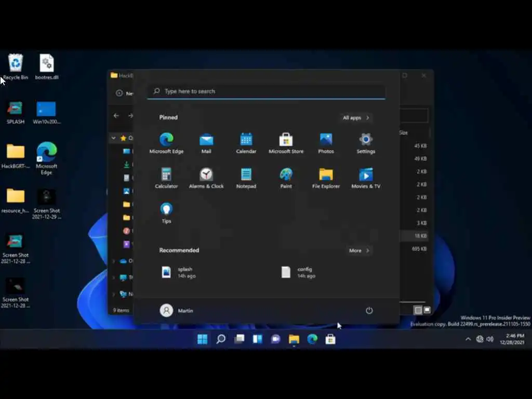
Task: Select Microsoft Edge desktop shortcut
Action: (x=46, y=158)
